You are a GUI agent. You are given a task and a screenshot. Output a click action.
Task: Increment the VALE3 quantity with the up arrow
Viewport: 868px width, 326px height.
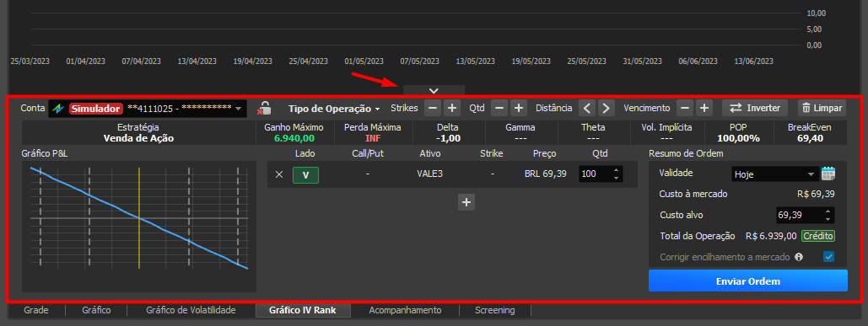click(x=617, y=170)
